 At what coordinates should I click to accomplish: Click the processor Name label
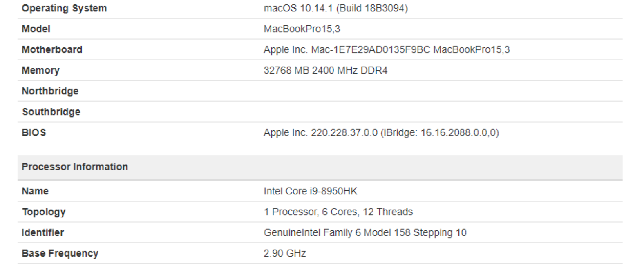[35, 191]
